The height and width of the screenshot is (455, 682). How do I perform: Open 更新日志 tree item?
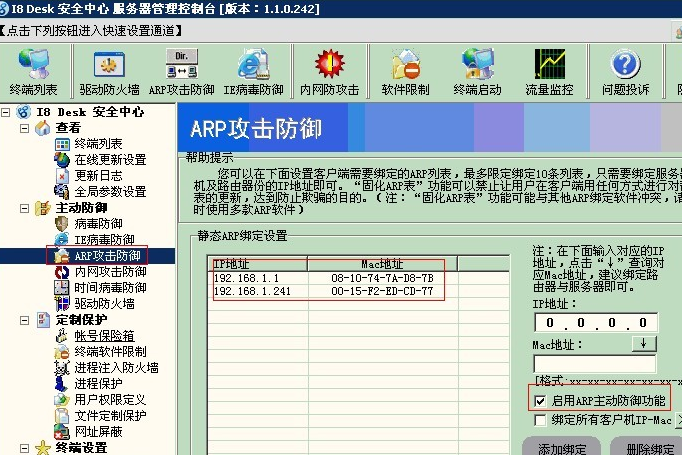click(x=98, y=176)
